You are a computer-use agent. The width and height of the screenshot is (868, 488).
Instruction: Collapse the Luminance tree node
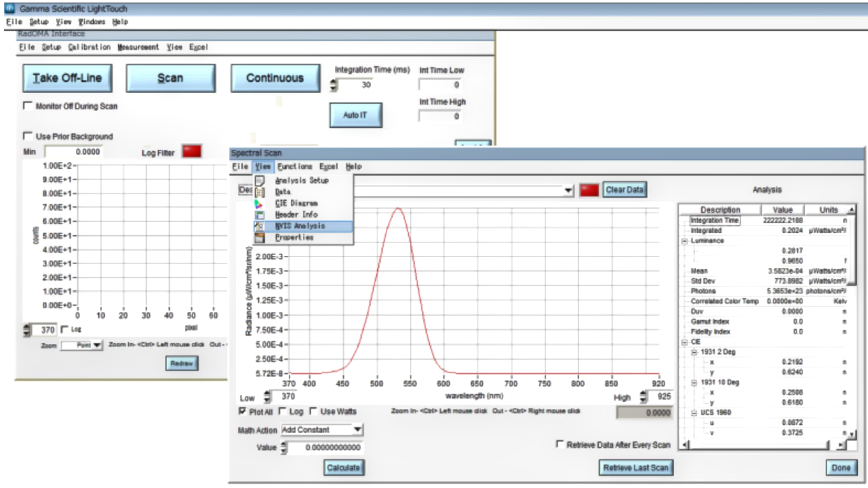point(684,241)
